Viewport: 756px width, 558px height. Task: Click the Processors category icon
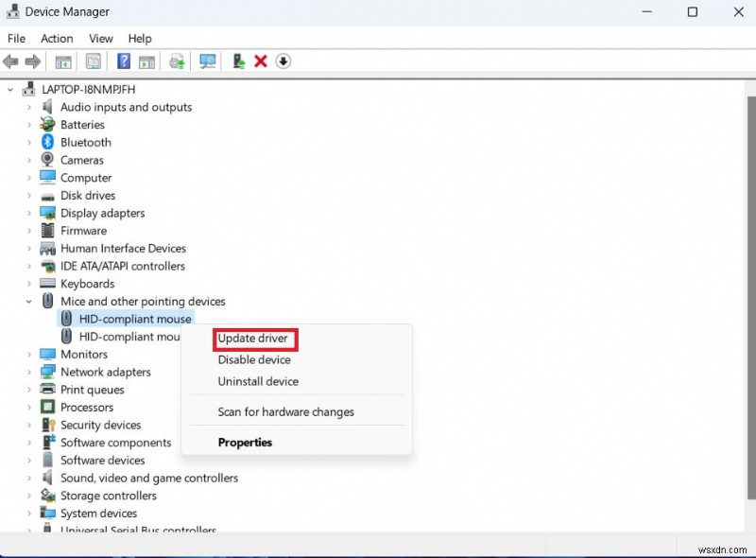(47, 407)
